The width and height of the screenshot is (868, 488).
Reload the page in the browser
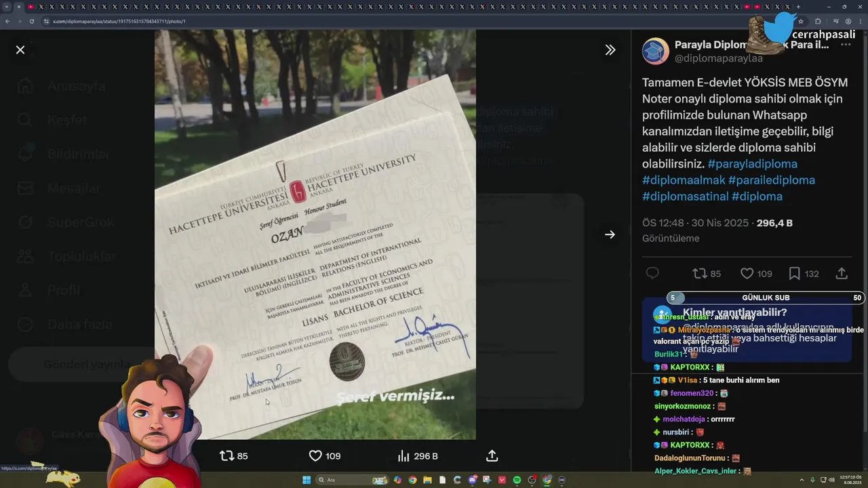31,21
